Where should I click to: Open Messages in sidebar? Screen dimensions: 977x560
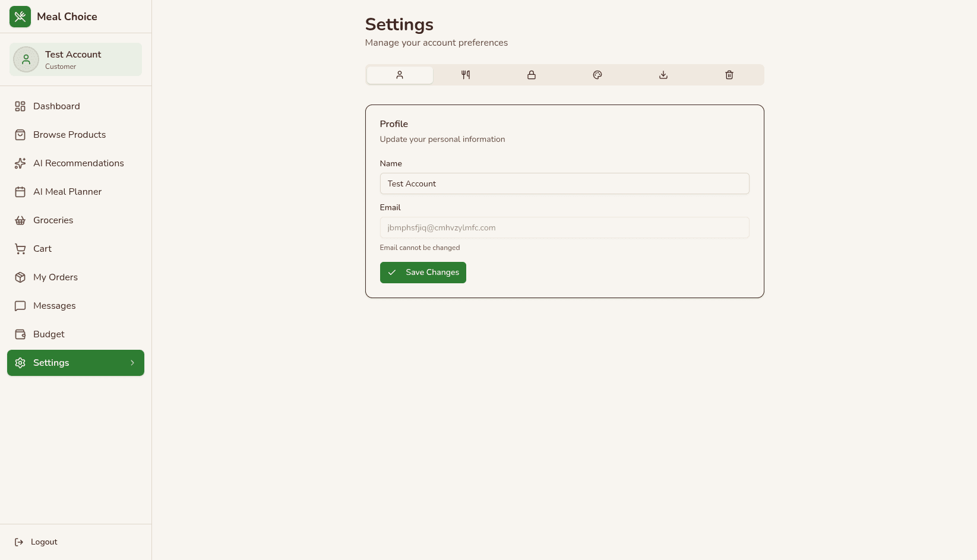tap(54, 306)
